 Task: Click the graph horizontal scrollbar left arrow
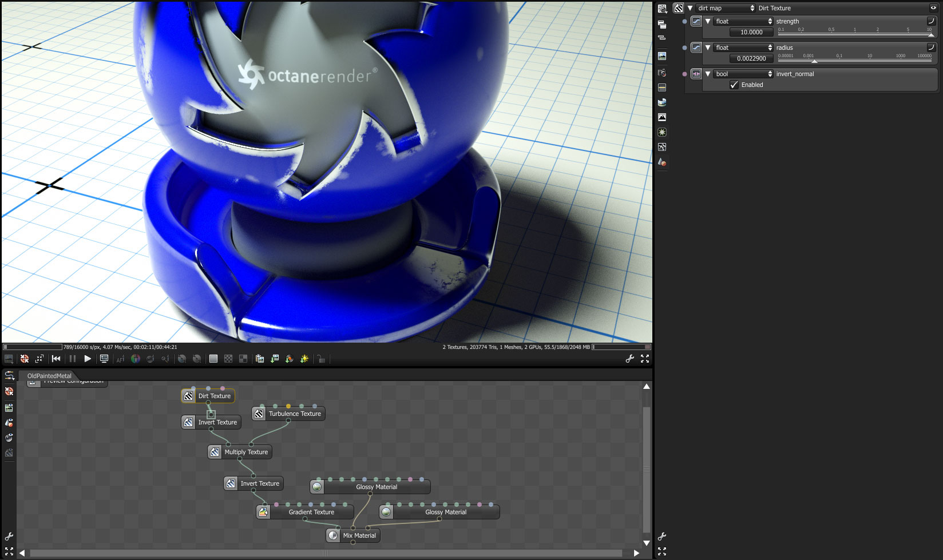(22, 553)
